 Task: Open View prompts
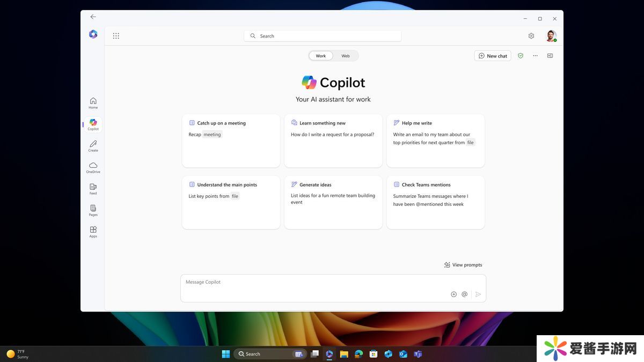pyautogui.click(x=463, y=265)
